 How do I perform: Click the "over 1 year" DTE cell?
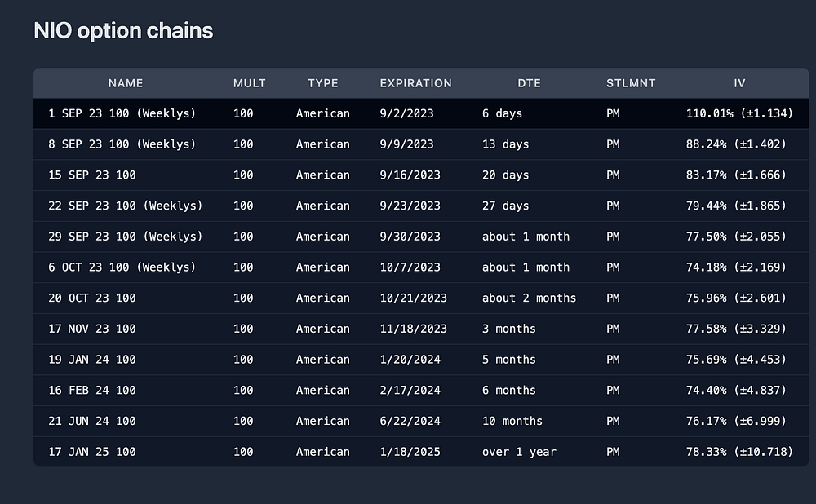point(519,452)
